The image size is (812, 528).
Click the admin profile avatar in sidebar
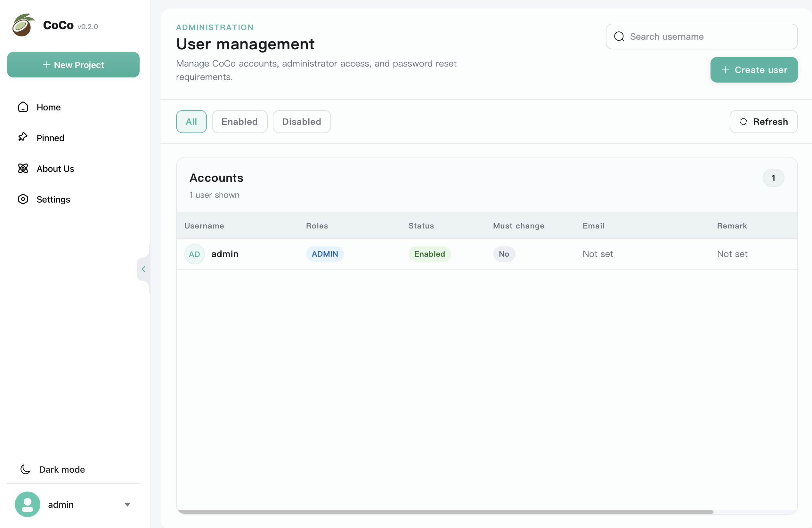pyautogui.click(x=27, y=505)
